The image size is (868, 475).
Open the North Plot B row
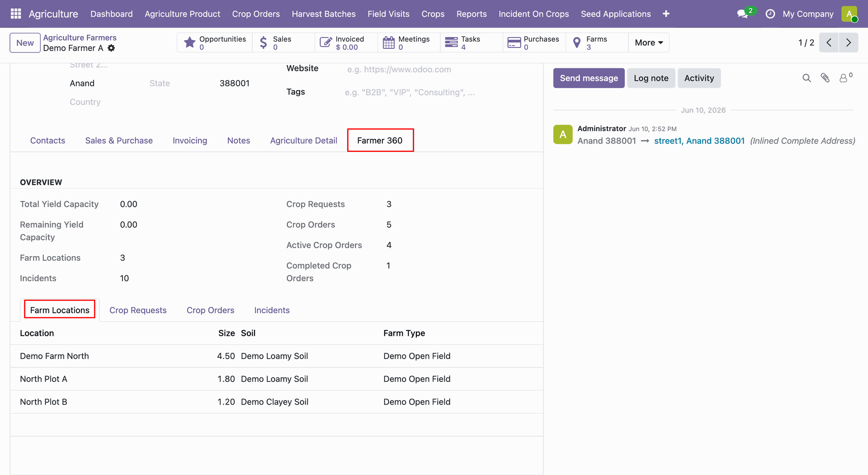[277, 402]
